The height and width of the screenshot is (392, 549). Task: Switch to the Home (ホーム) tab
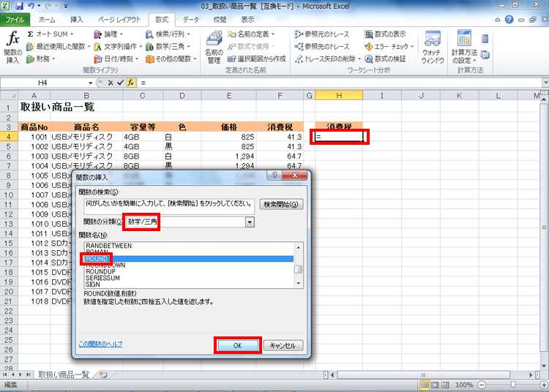click(47, 20)
